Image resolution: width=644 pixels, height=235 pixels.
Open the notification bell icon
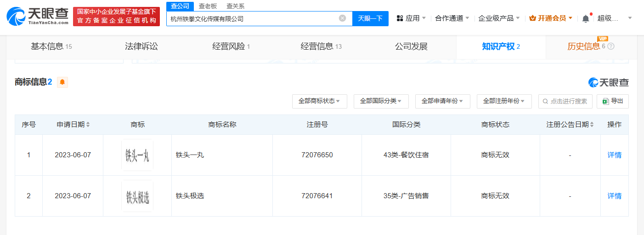coord(586,18)
